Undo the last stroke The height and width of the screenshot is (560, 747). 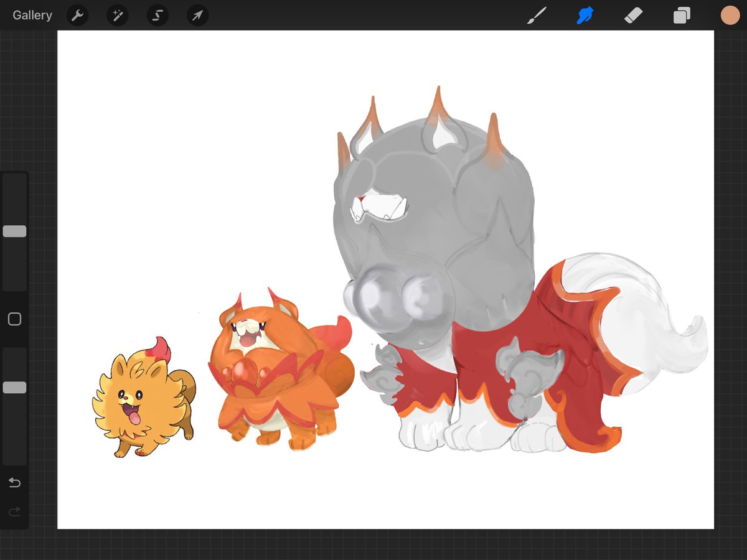coord(14,483)
